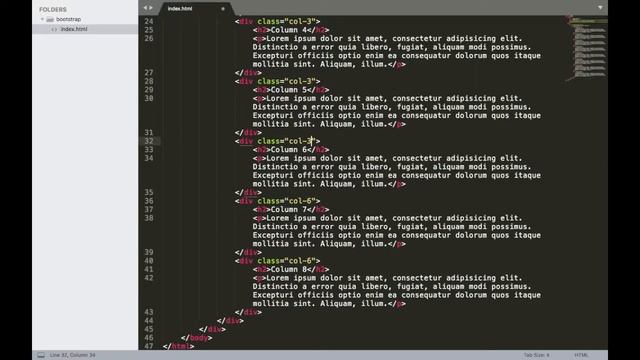
Task: Place cursor in the Column 7 heading text
Action: tap(289, 209)
